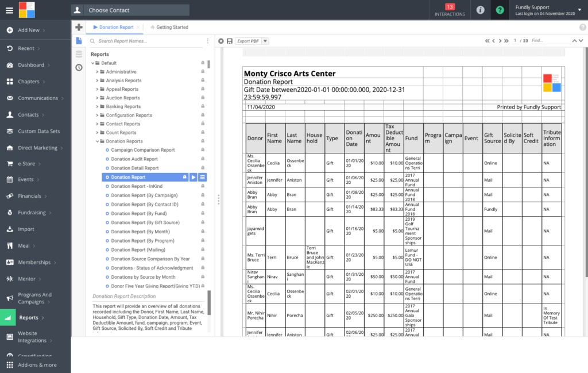
Task: Open the Export PDF dropdown arrow
Action: pos(265,41)
